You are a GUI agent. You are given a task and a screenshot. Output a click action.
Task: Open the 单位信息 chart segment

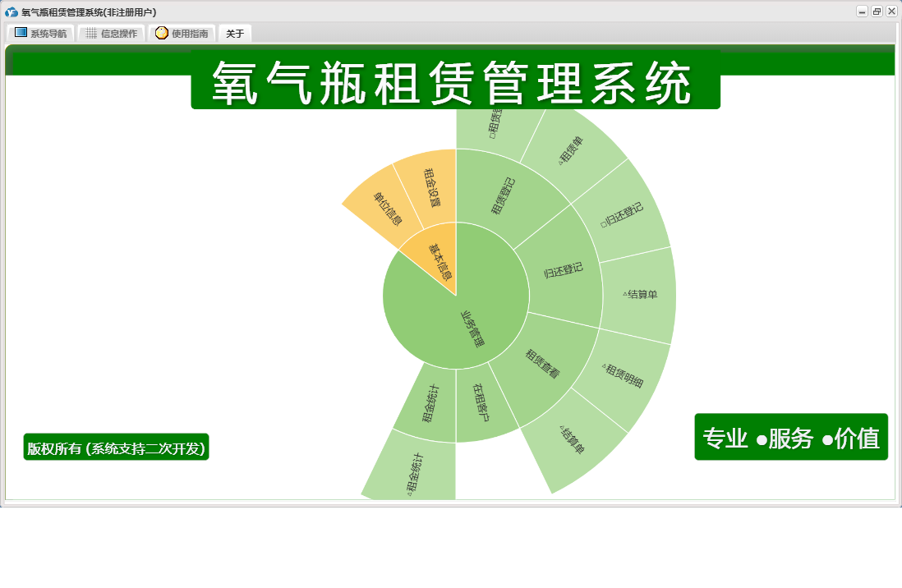387,209
